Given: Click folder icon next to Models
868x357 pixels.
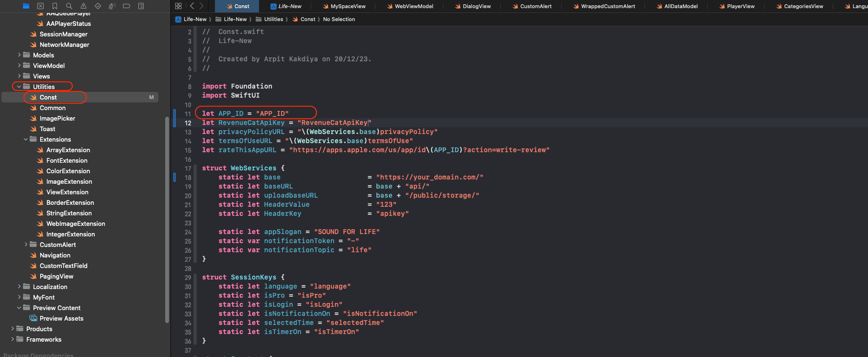Looking at the screenshot, I should point(27,55).
